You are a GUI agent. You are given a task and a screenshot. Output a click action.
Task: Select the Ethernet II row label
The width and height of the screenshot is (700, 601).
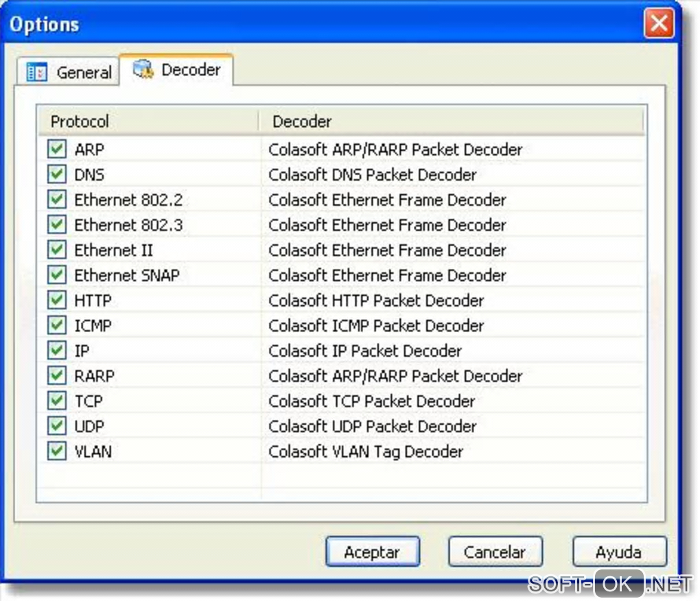pyautogui.click(x=113, y=250)
